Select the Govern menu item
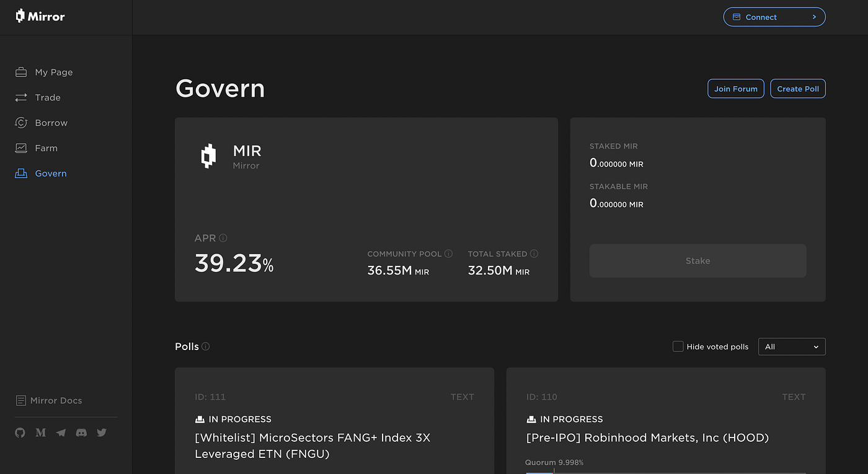The height and width of the screenshot is (474, 868). [x=51, y=173]
